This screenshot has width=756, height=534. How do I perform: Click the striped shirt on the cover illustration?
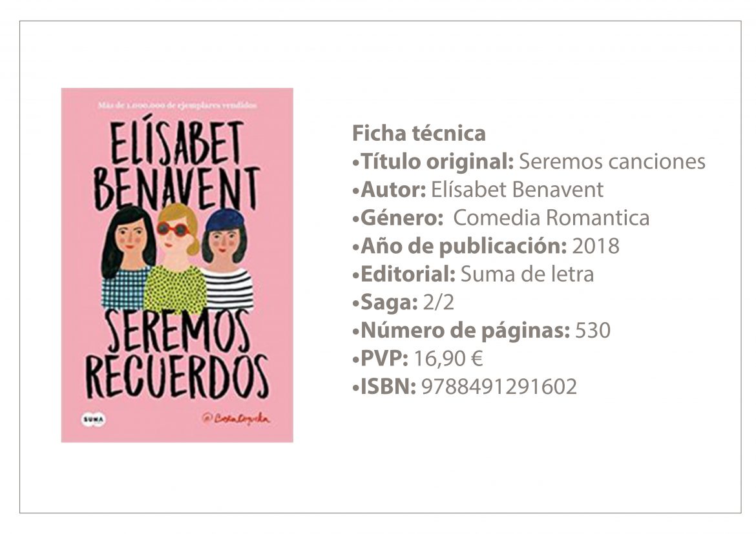(229, 290)
